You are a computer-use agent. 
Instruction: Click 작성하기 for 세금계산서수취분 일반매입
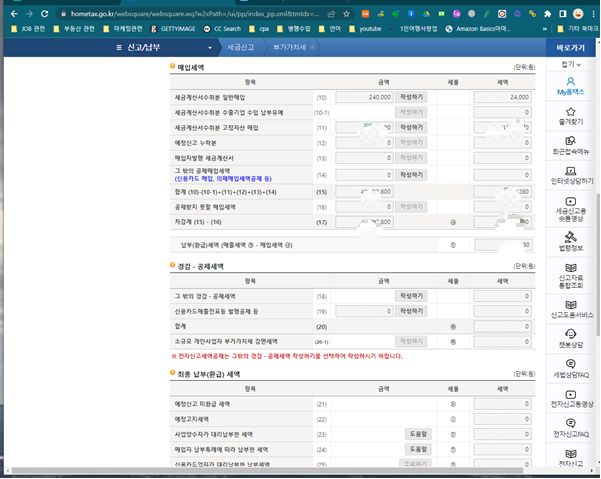pyautogui.click(x=411, y=97)
